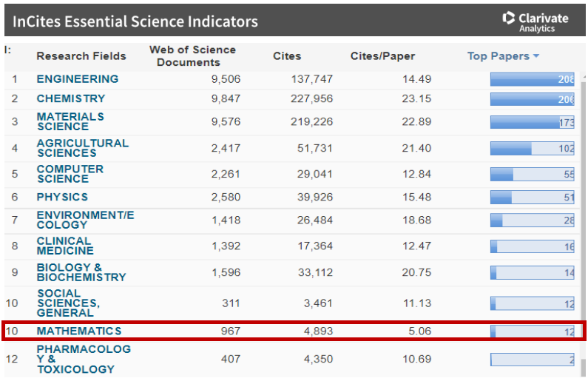Click the Clarivate Analytics logo
Image resolution: width=588 pixels, height=384 pixels.
tap(535, 21)
